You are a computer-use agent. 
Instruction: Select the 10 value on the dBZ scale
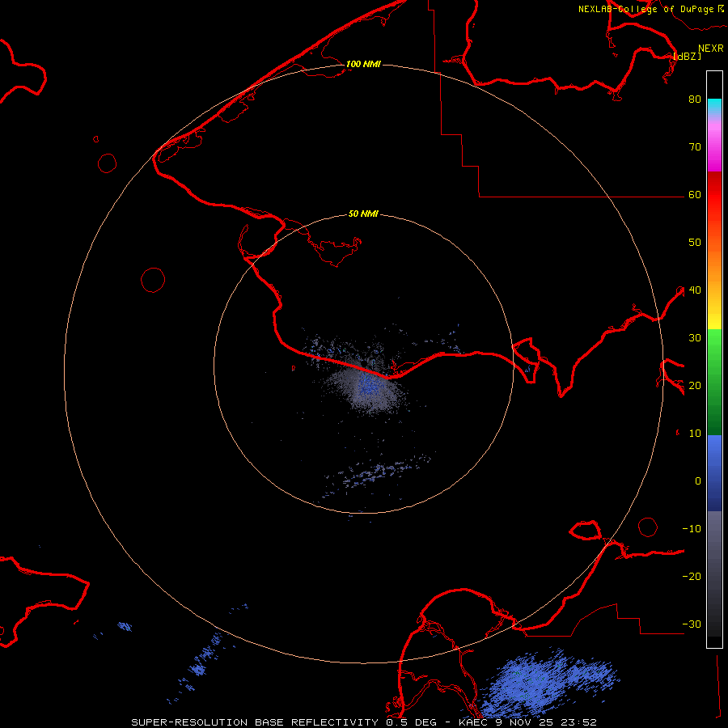click(695, 434)
